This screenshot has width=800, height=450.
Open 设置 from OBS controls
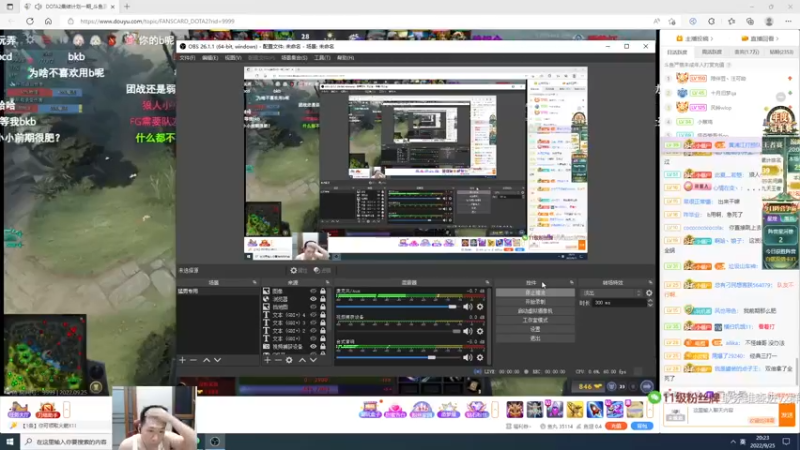point(535,329)
